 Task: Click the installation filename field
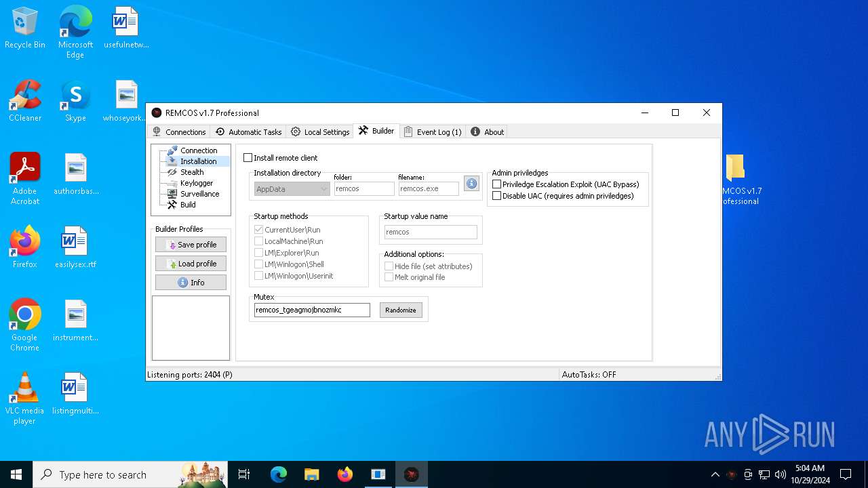pos(429,189)
